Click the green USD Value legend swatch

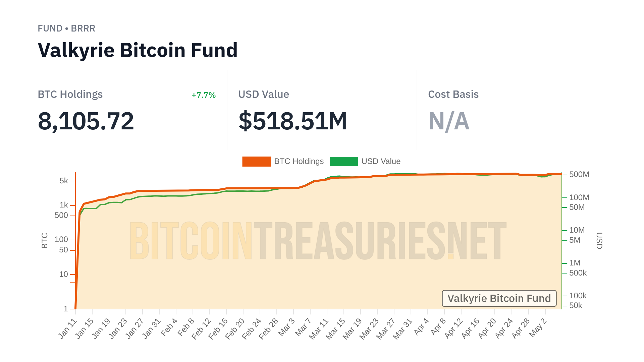(344, 162)
